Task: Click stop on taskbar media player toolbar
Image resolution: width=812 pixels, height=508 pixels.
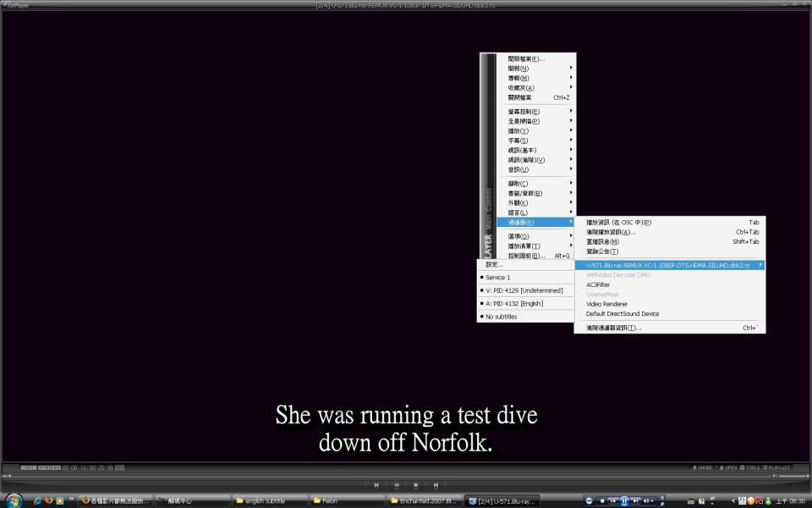Action: point(602,500)
